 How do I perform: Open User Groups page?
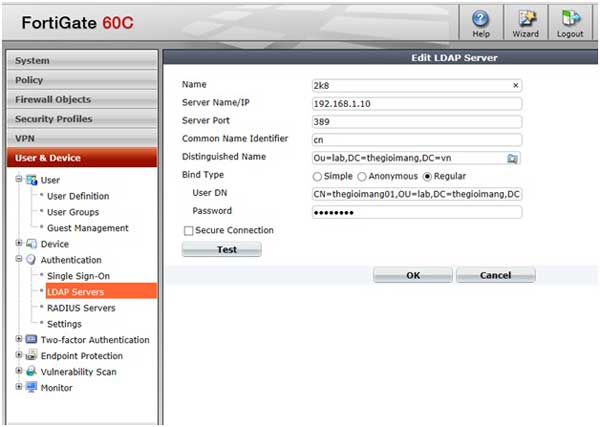[x=73, y=212]
